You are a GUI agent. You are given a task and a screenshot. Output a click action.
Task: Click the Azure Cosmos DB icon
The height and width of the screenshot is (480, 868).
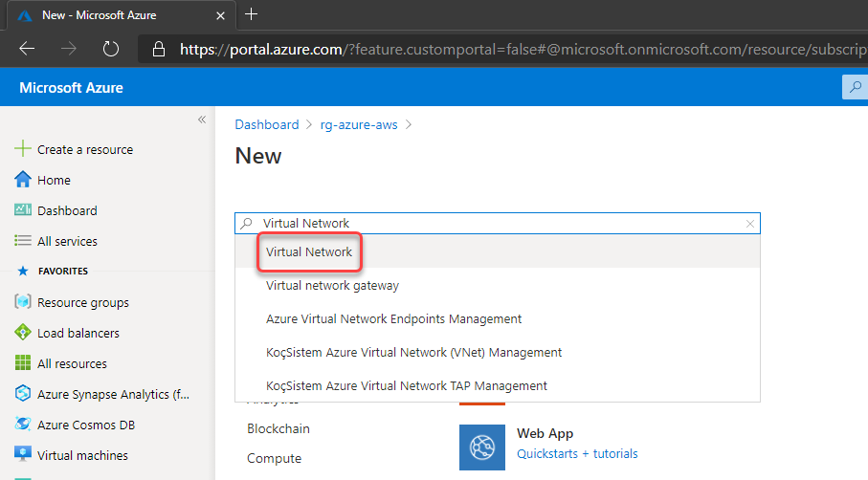point(23,425)
